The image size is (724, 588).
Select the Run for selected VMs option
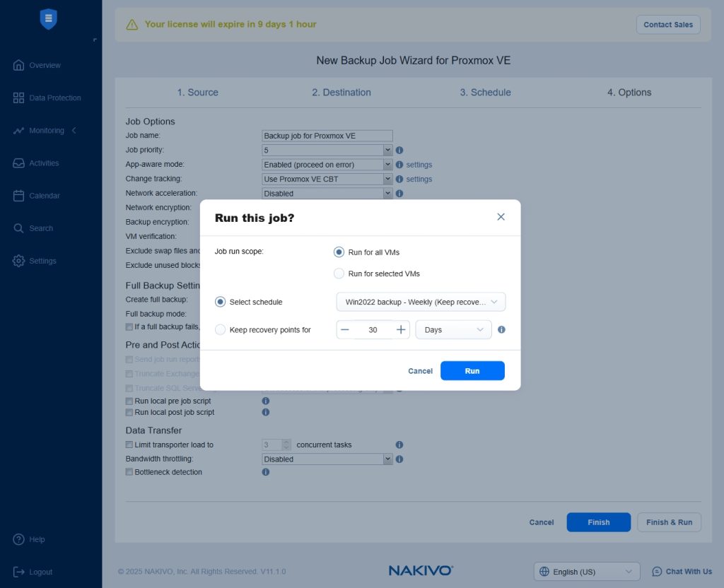point(339,274)
